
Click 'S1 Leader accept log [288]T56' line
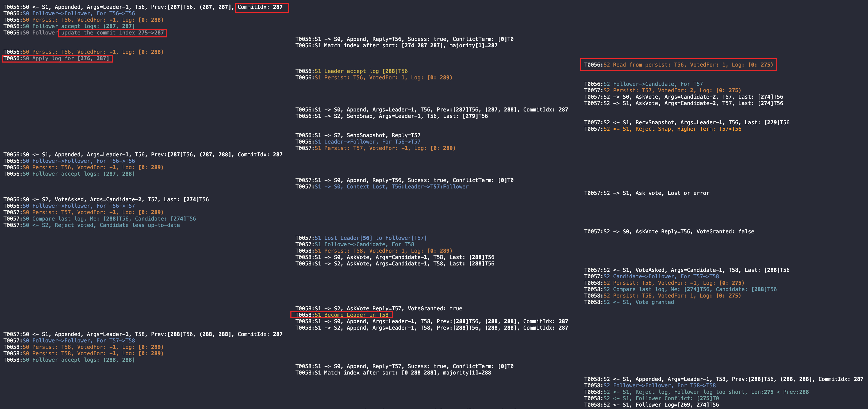pyautogui.click(x=351, y=71)
